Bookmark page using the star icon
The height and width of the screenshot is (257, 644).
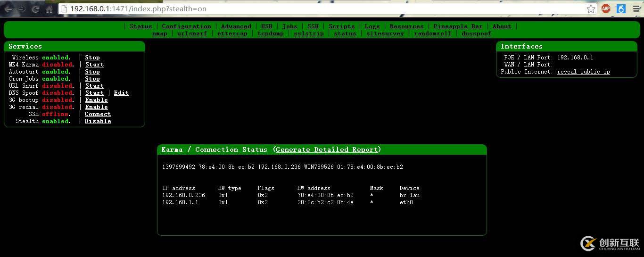coord(591,9)
